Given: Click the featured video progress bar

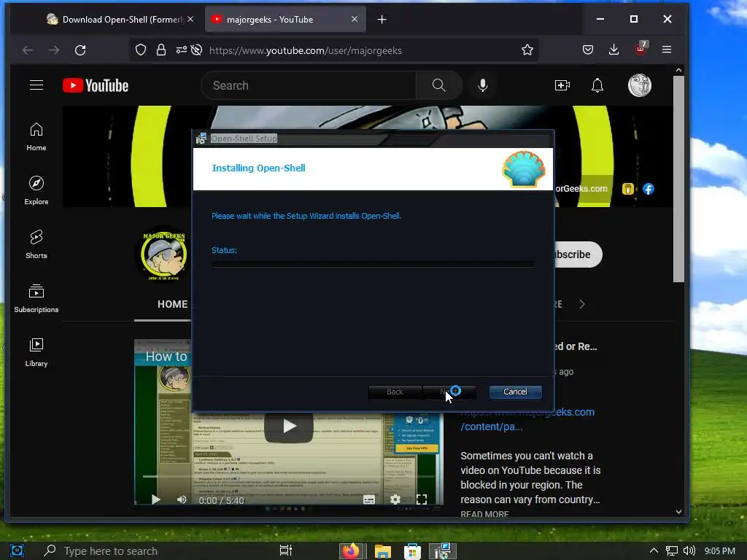Looking at the screenshot, I should tap(289, 476).
